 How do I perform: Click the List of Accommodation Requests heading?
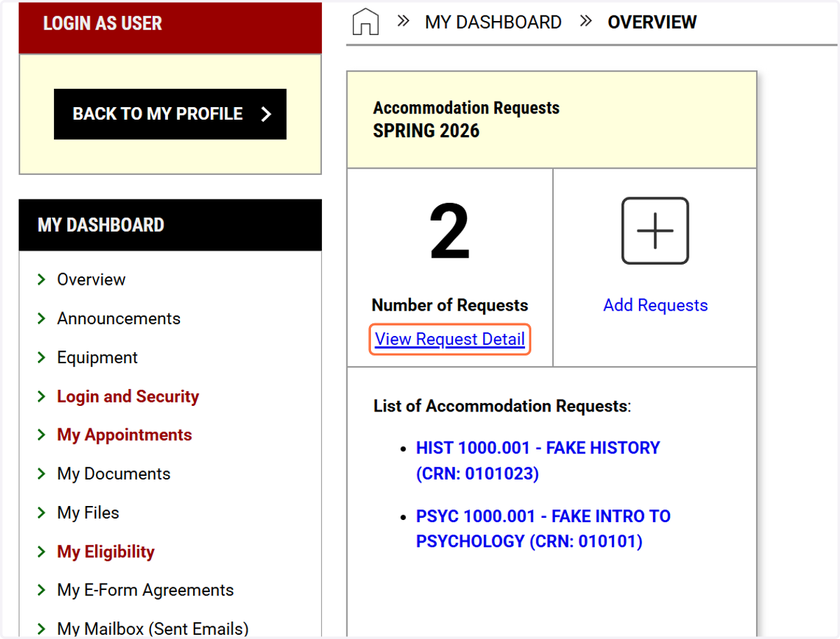coord(502,406)
